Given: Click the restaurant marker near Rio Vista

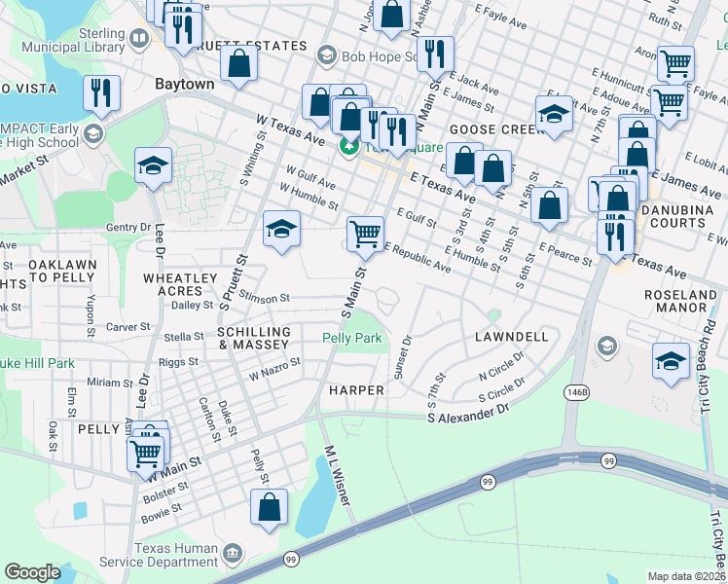Looking at the screenshot, I should point(101,94).
